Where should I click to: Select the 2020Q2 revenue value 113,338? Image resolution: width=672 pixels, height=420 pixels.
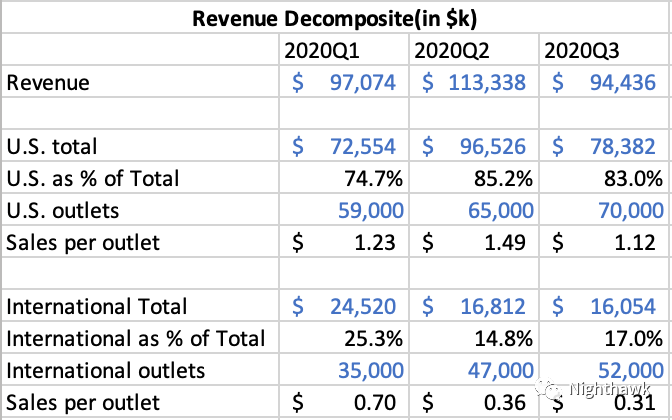(474, 82)
